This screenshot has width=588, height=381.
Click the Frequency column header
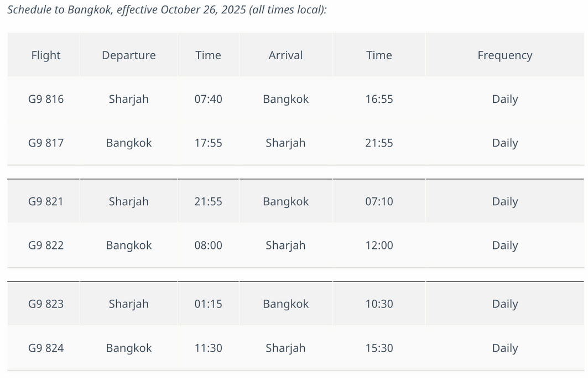click(504, 55)
